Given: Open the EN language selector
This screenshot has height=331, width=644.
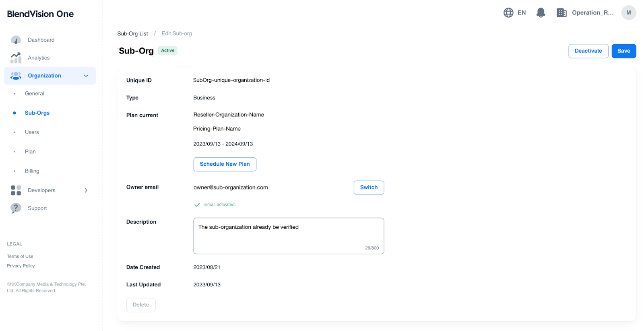Looking at the screenshot, I should (522, 13).
